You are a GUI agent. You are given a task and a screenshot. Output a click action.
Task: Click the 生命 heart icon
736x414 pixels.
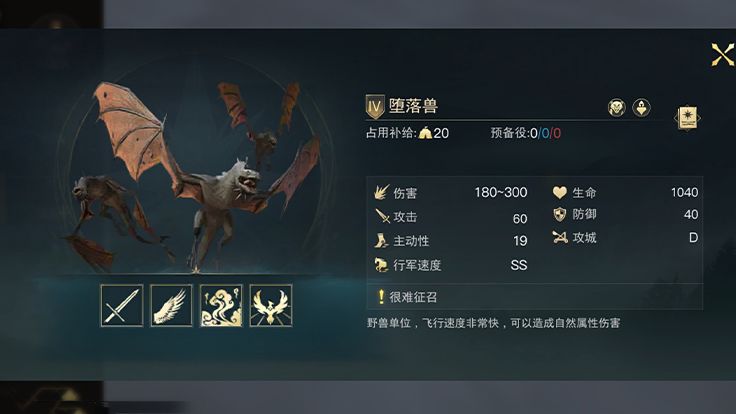(560, 192)
